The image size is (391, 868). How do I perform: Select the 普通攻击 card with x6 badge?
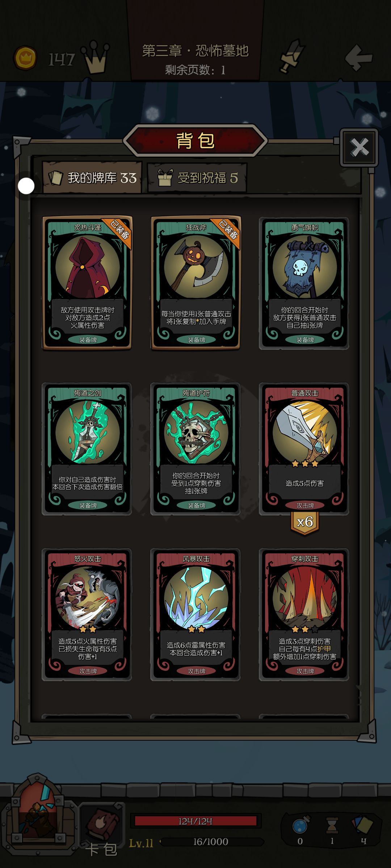tap(304, 448)
